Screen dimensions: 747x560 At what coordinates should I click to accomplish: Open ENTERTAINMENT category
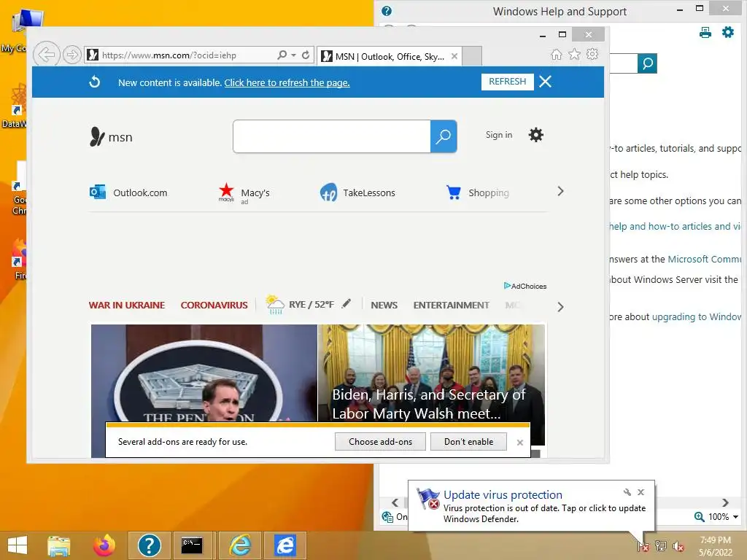[451, 305]
